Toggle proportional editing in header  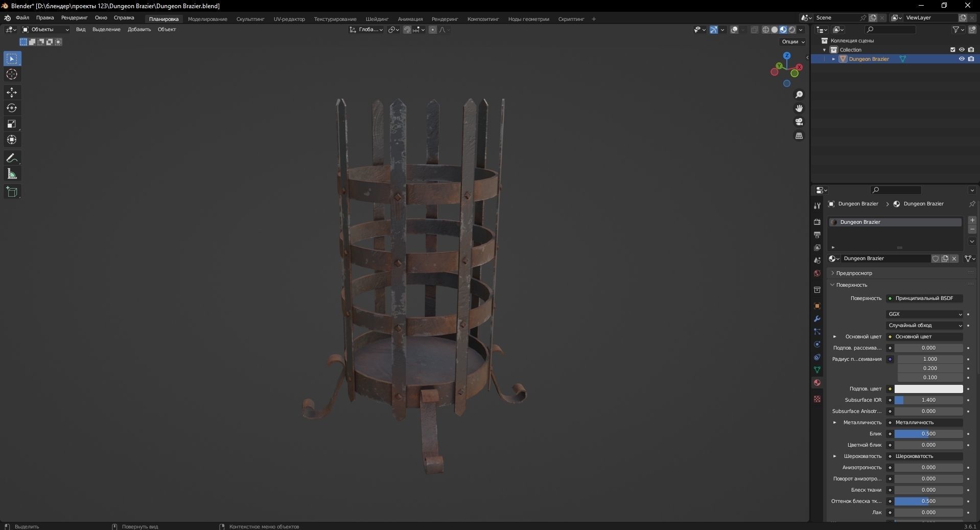pos(433,30)
